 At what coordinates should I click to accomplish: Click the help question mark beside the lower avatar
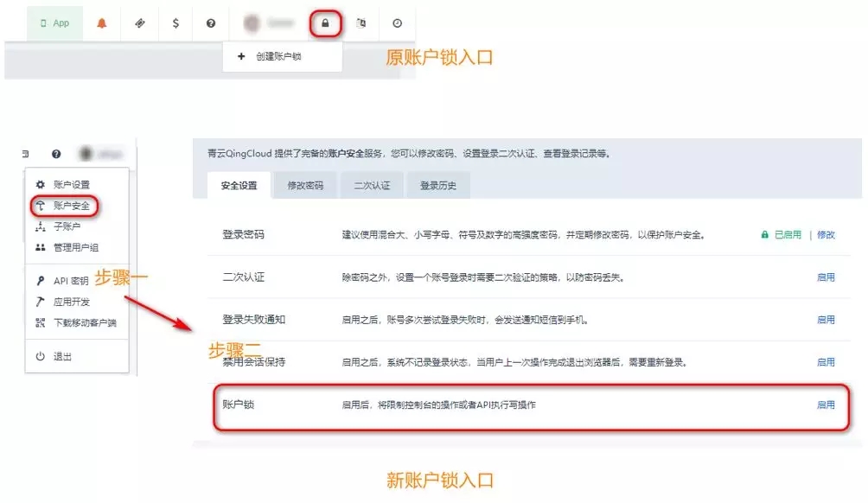(x=56, y=154)
